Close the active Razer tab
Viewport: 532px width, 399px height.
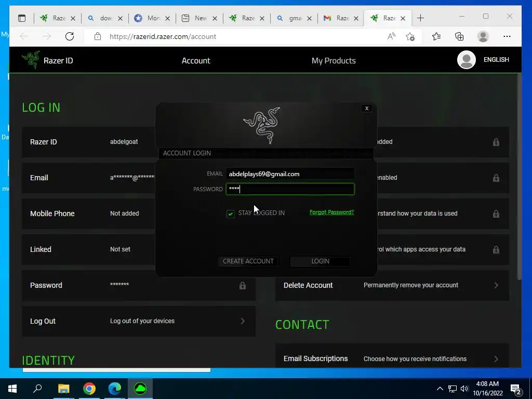(403, 18)
